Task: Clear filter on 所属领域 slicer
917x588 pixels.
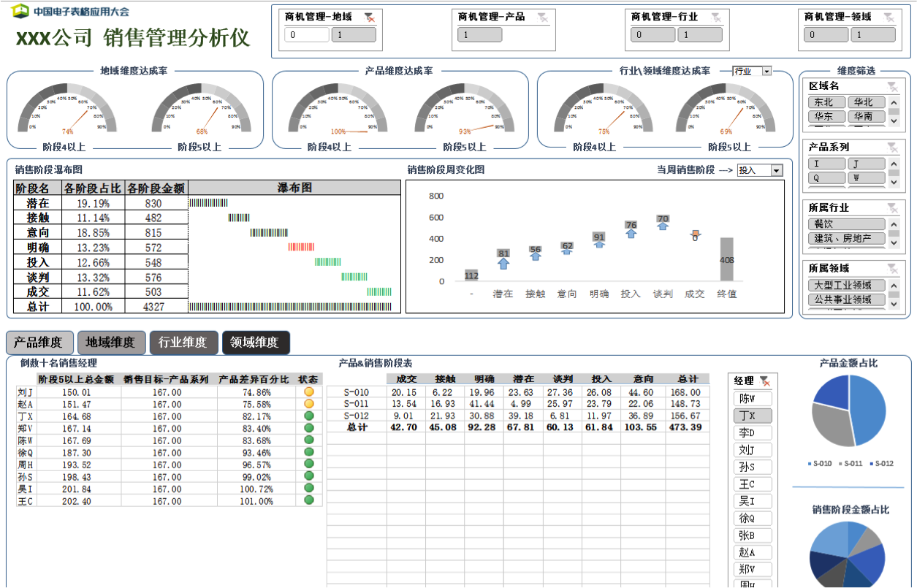Action: pyautogui.click(x=892, y=268)
